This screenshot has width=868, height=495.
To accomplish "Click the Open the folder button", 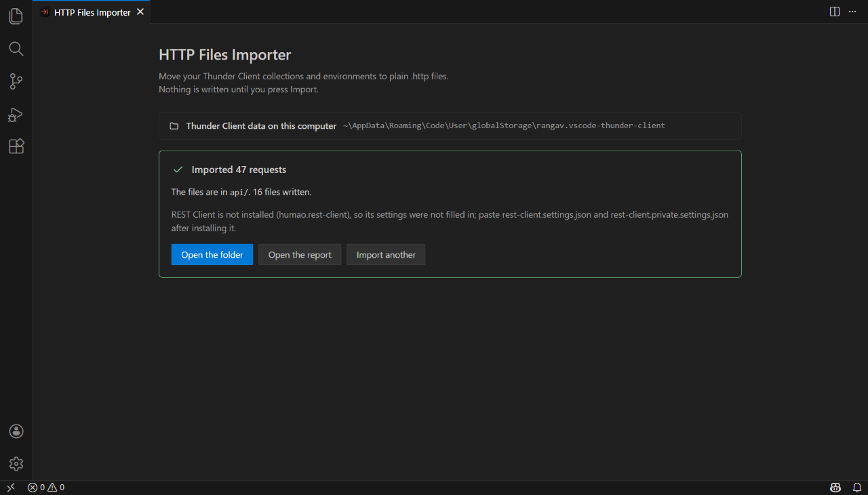I will (x=212, y=255).
